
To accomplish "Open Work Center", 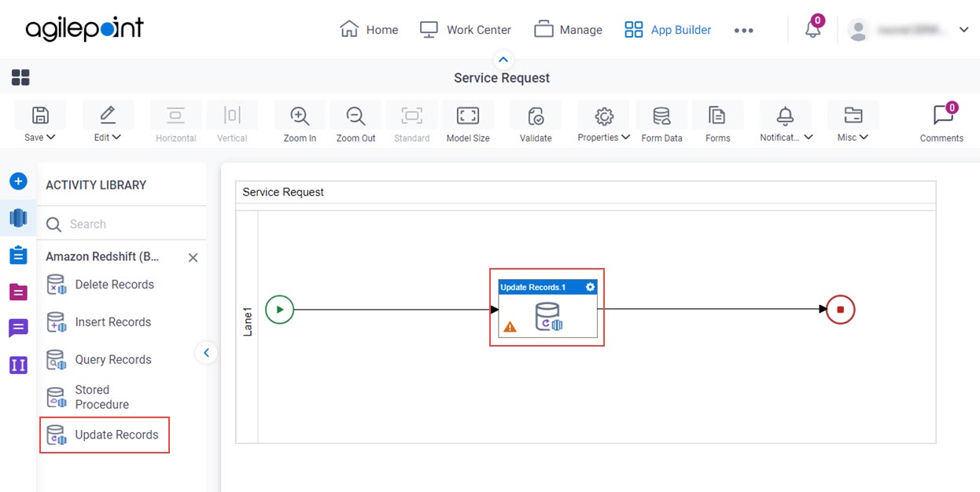I will (x=465, y=30).
